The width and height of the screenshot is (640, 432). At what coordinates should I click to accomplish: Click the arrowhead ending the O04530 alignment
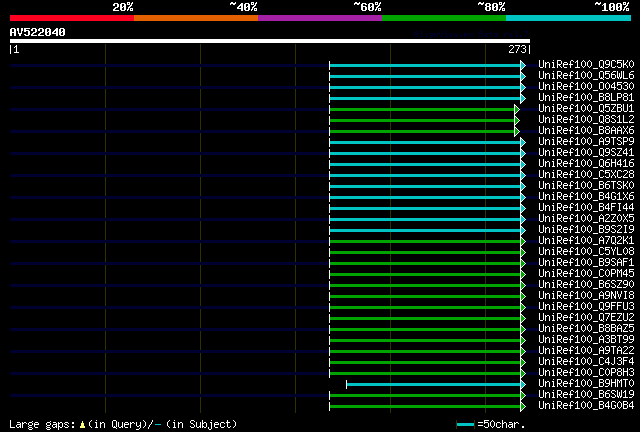523,87
